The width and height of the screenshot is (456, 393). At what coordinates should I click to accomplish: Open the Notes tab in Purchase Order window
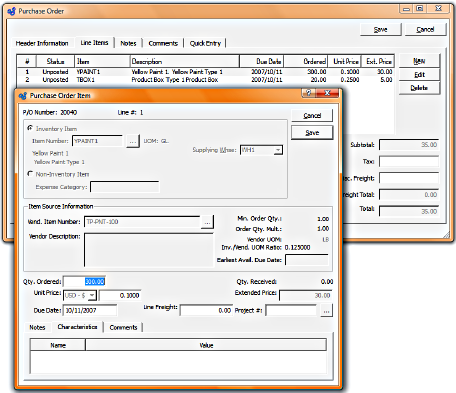[128, 43]
